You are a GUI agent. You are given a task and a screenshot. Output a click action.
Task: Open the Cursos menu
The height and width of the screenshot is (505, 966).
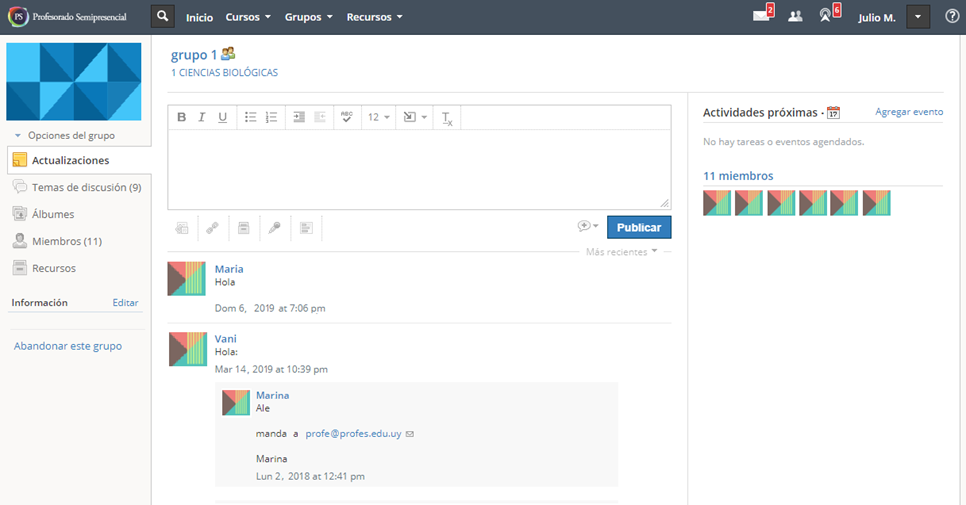(x=248, y=17)
